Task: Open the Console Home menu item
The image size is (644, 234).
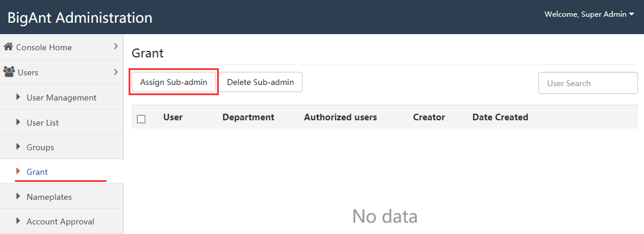Action: point(62,47)
